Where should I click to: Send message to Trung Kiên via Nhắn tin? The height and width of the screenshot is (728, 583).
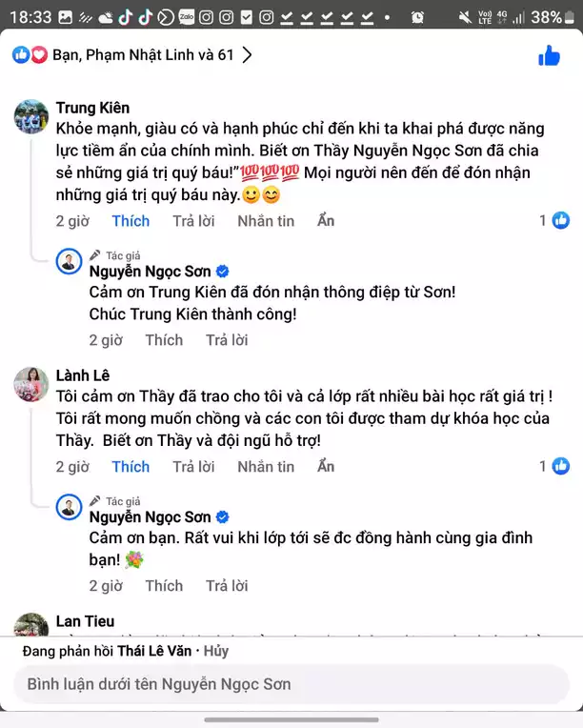click(x=266, y=221)
